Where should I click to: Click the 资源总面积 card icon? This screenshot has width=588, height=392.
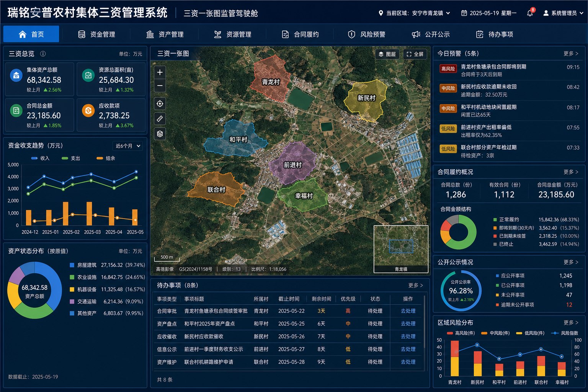click(88, 75)
